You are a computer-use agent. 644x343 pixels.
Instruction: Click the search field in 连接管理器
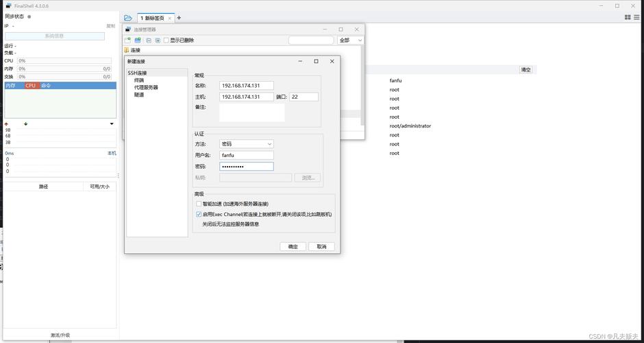311,40
